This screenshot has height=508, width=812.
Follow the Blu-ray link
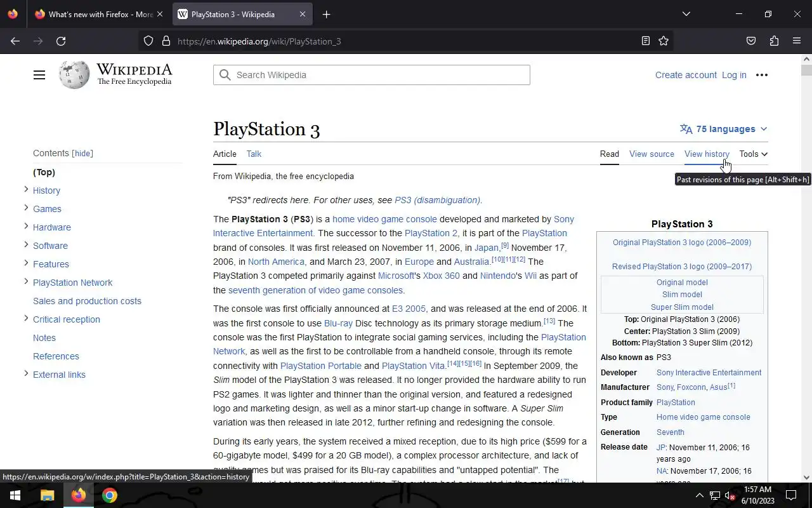point(338,323)
